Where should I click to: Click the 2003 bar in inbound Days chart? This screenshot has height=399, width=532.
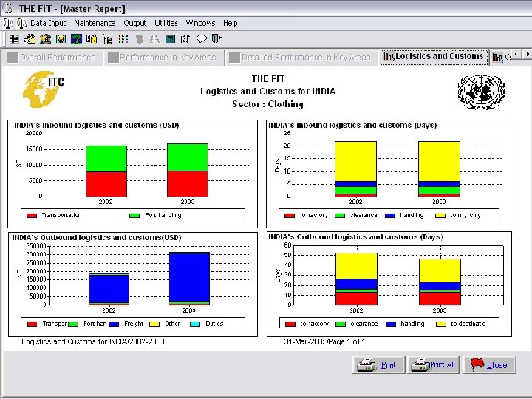click(x=439, y=169)
